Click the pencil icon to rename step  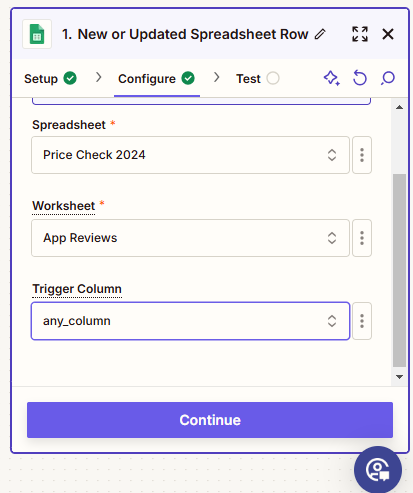point(320,34)
